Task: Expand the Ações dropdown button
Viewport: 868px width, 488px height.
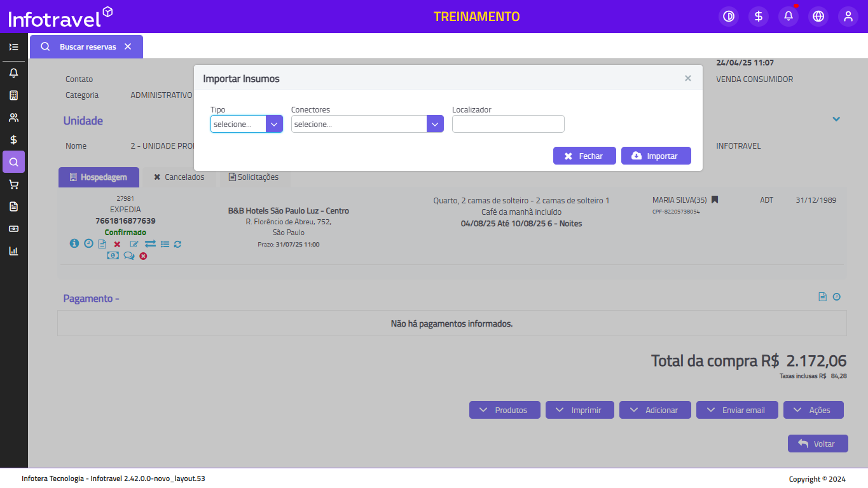Action: [813, 410]
